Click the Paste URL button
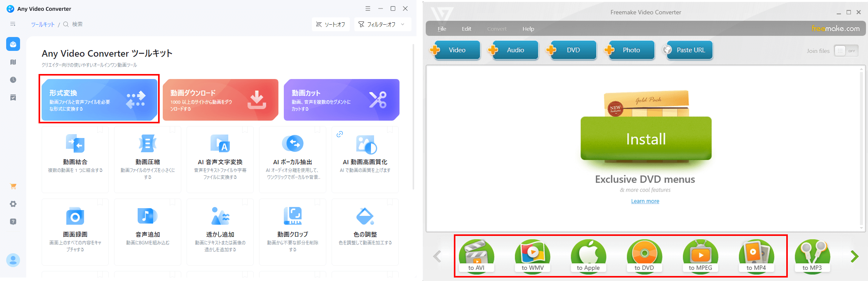 pos(688,50)
